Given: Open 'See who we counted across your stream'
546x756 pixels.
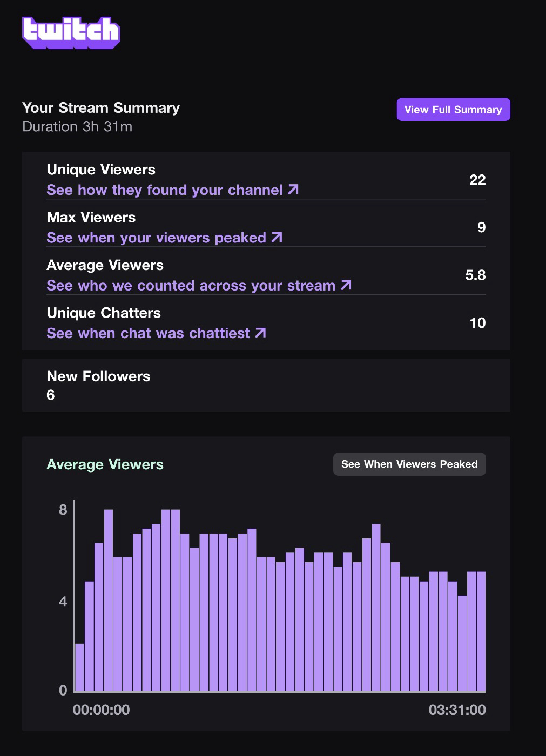Looking at the screenshot, I should click(x=191, y=285).
